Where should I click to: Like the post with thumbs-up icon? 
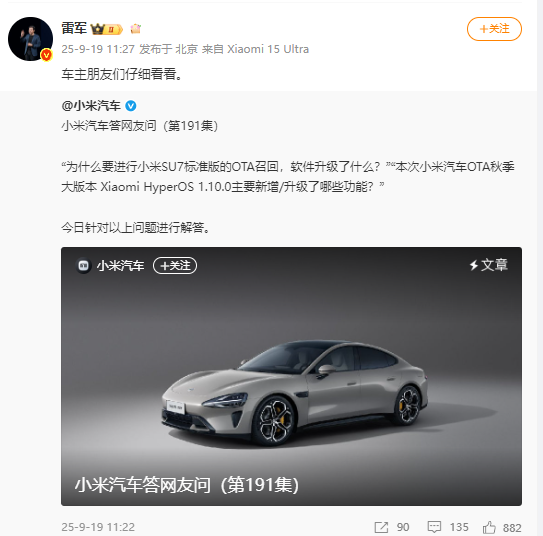tap(489, 527)
